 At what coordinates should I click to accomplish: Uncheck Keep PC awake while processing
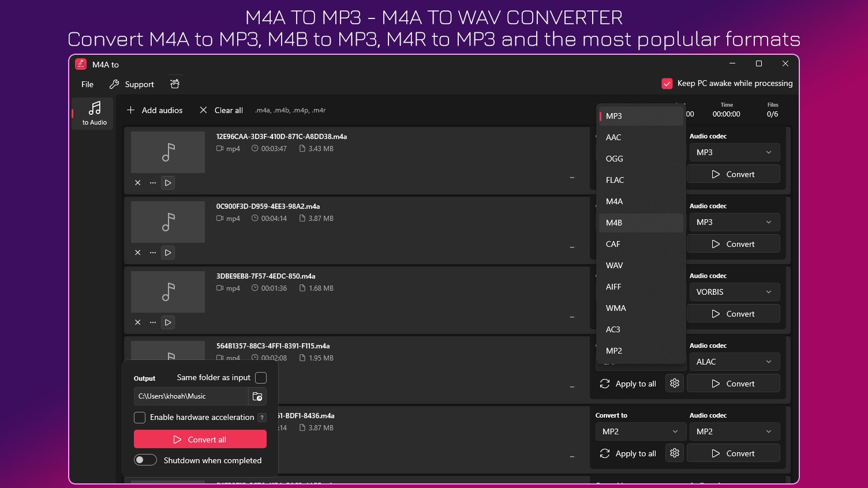[x=667, y=83]
